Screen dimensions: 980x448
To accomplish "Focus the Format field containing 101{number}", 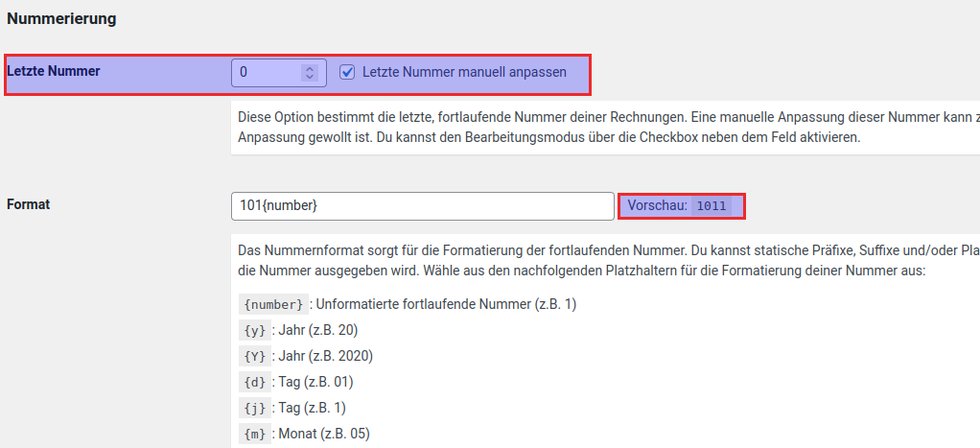I will 422,206.
